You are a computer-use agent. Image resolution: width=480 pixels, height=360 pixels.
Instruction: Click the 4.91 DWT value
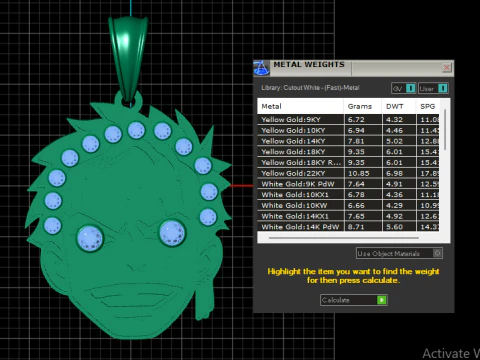click(394, 184)
